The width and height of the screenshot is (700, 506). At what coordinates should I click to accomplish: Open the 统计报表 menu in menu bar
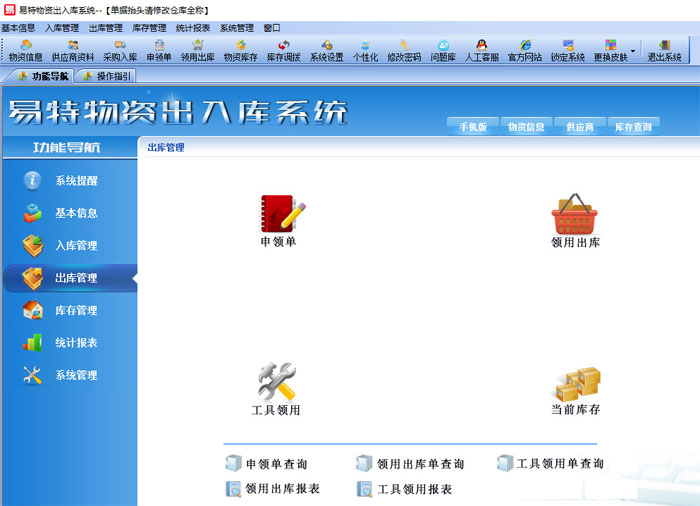192,28
